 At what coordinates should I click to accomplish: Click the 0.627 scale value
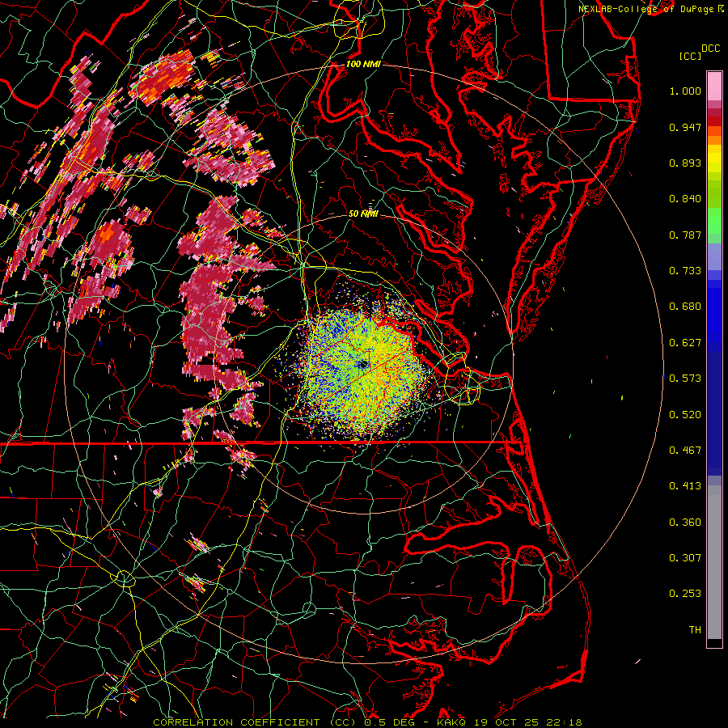[685, 343]
